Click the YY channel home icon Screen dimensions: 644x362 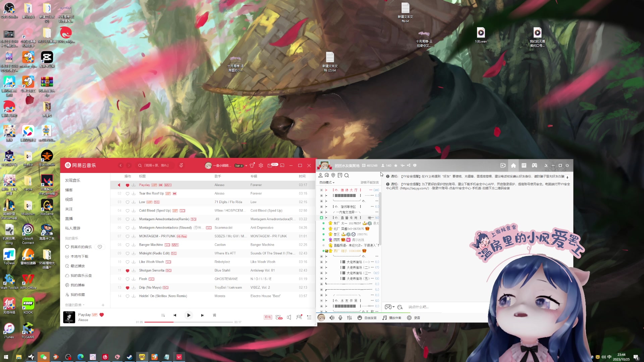tap(513, 165)
